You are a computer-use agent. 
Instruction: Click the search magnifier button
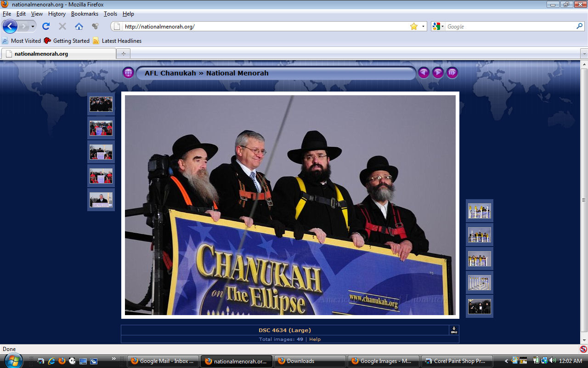pos(580,26)
